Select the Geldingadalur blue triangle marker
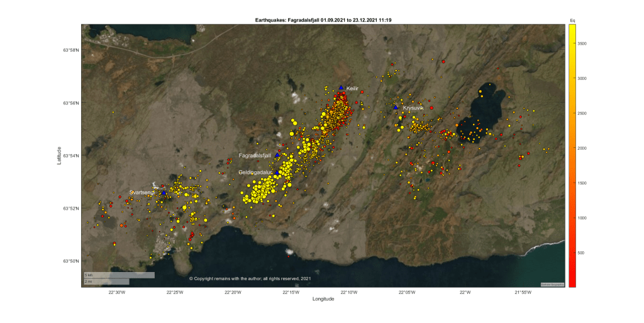 click(x=277, y=172)
